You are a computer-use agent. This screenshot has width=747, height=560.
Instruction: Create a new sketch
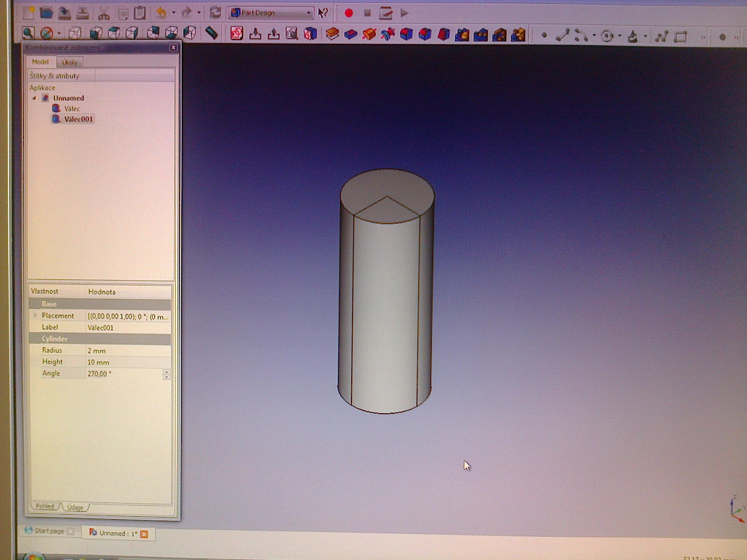[236, 34]
